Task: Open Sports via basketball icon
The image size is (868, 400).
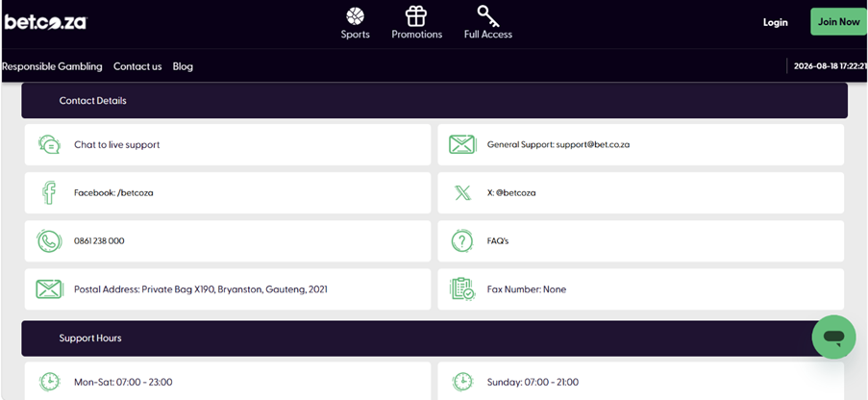Action: (x=355, y=16)
